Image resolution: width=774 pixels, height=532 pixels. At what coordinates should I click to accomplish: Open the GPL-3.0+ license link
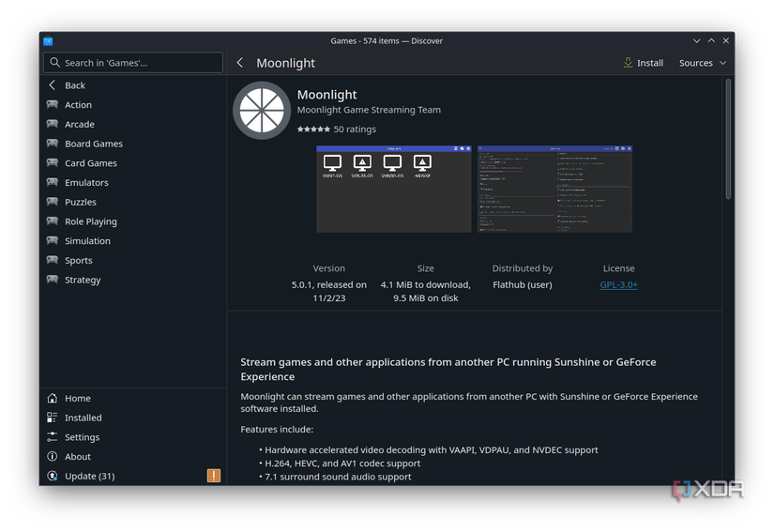(x=618, y=284)
